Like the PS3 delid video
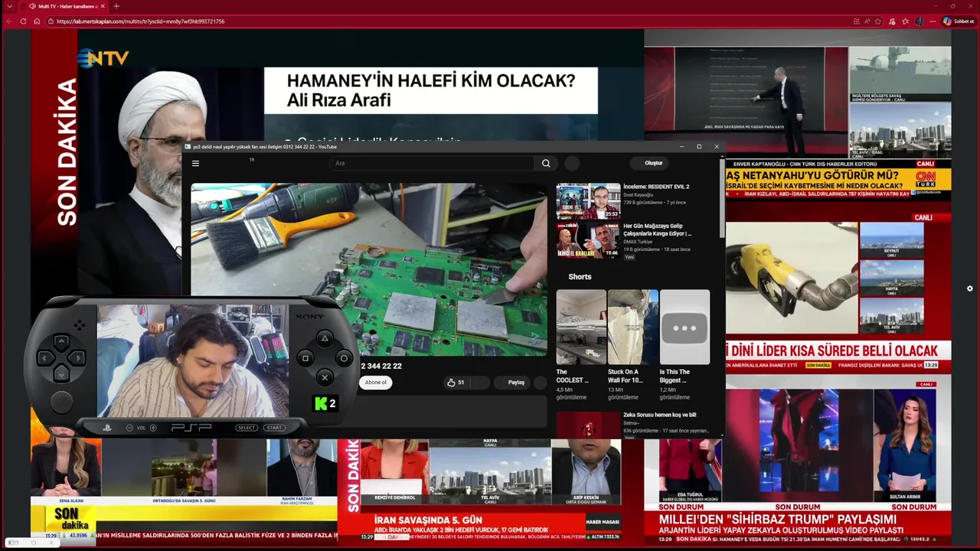980x551 pixels. tap(456, 382)
